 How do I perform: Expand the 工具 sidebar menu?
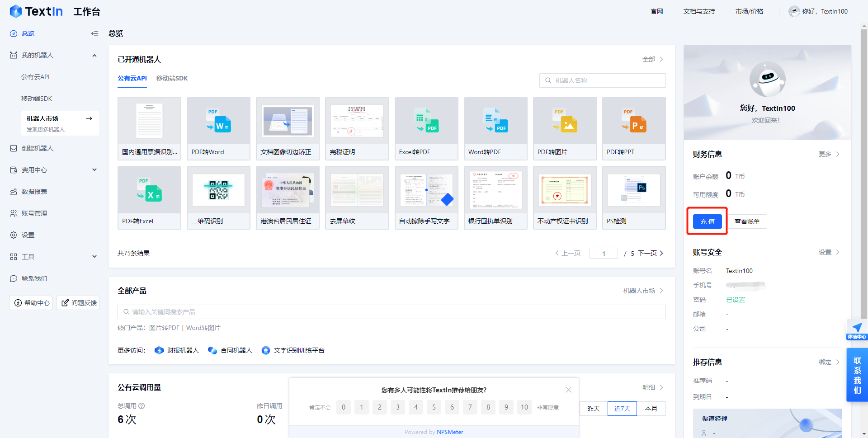pyautogui.click(x=94, y=257)
